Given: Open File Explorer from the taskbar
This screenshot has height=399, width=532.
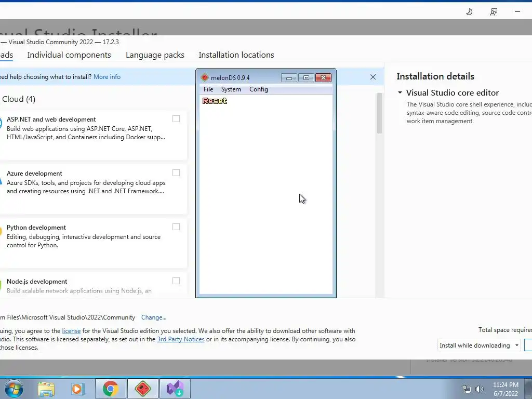Looking at the screenshot, I should coord(46,389).
